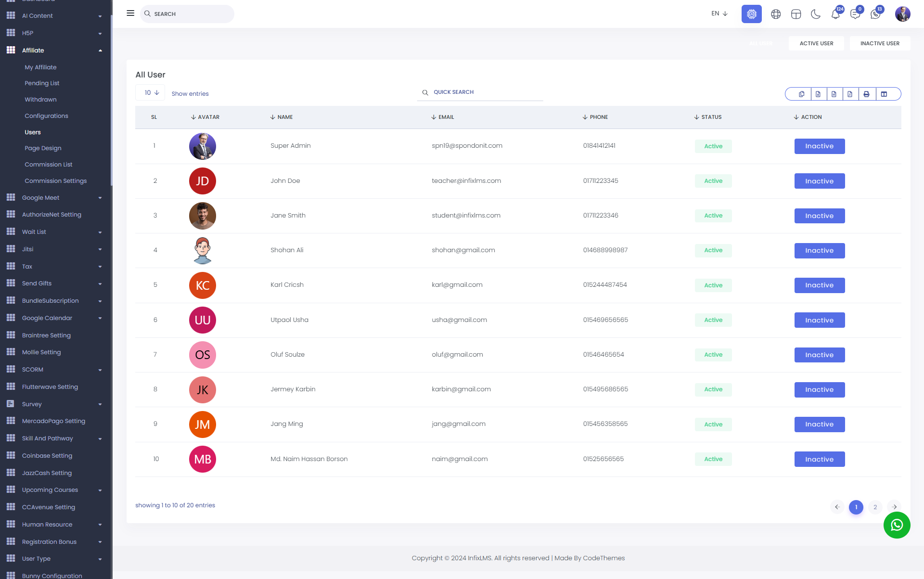Screen dimensions: 924x579
Task: Click the Survey icon in sidebar
Action: 11,404
